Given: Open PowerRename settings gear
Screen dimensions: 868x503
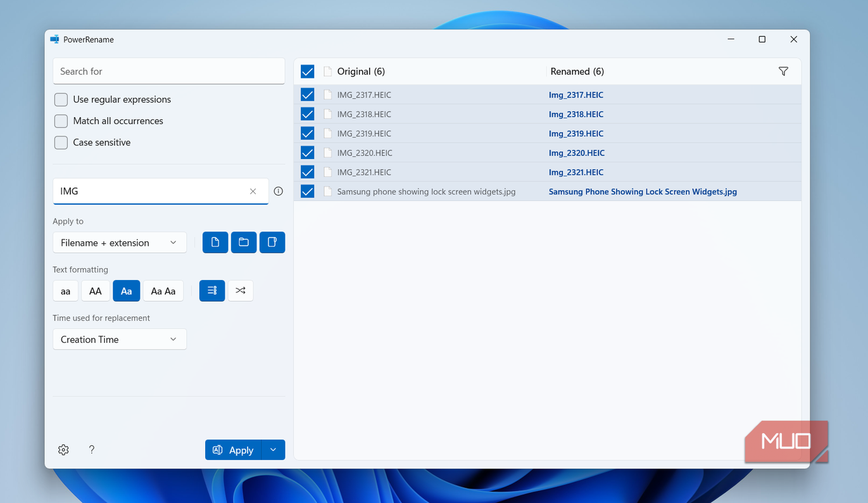Looking at the screenshot, I should [63, 450].
